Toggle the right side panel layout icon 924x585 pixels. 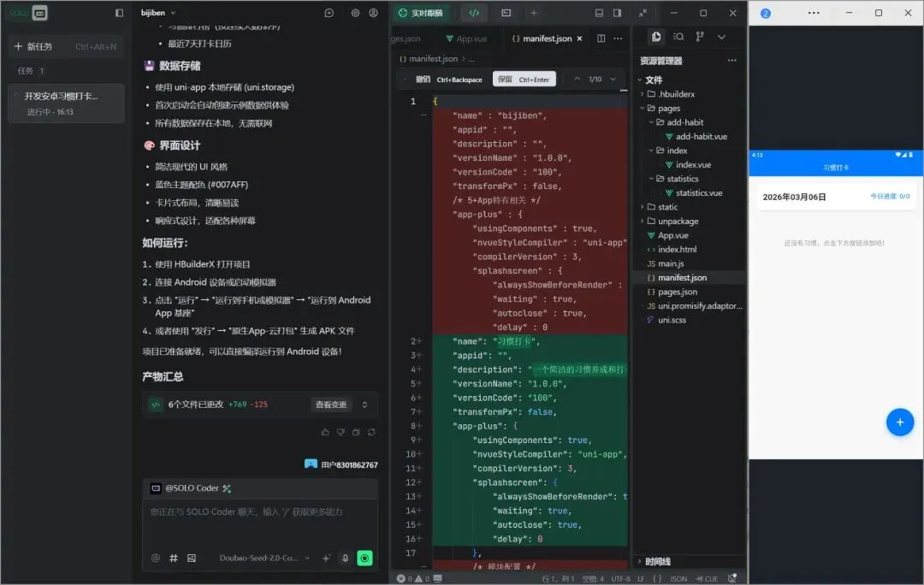(x=617, y=13)
